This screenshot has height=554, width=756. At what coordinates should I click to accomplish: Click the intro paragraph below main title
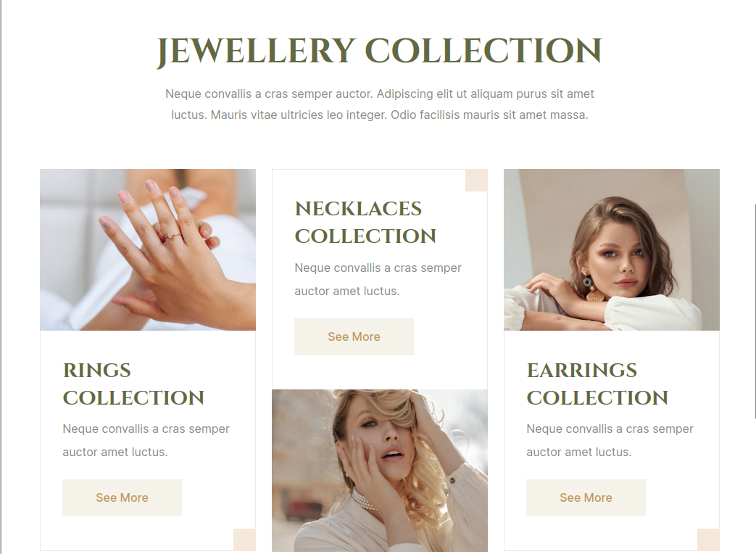[379, 104]
